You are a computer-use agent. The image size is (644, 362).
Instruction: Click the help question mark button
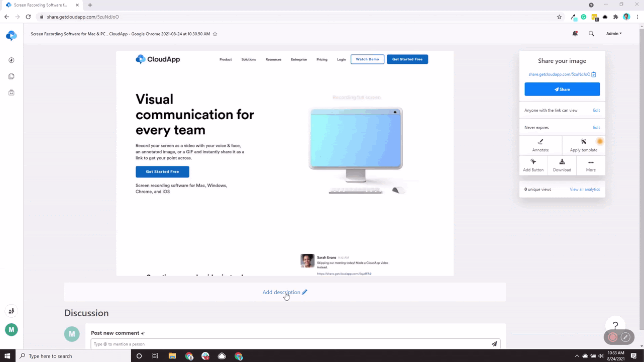point(615,326)
